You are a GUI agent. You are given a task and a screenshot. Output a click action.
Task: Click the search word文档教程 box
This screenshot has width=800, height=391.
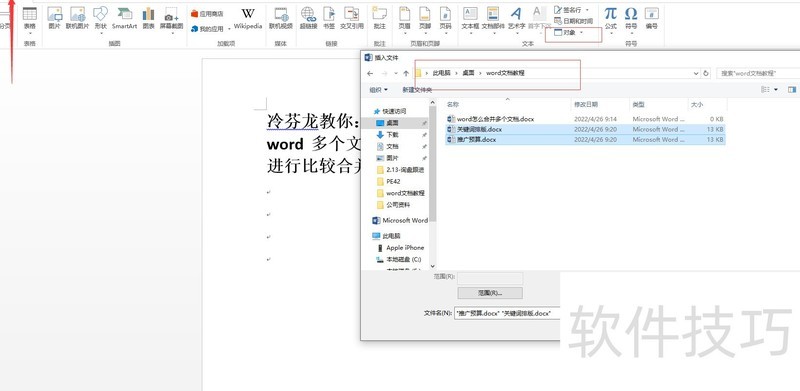[758, 74]
